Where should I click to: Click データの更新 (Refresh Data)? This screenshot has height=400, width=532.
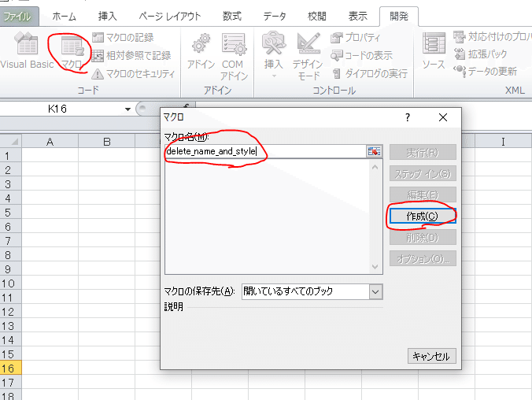(x=486, y=72)
